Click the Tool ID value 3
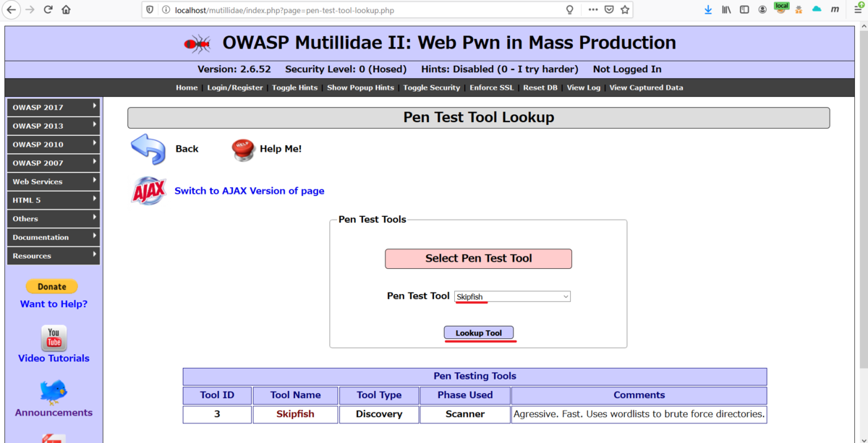 [x=217, y=414]
